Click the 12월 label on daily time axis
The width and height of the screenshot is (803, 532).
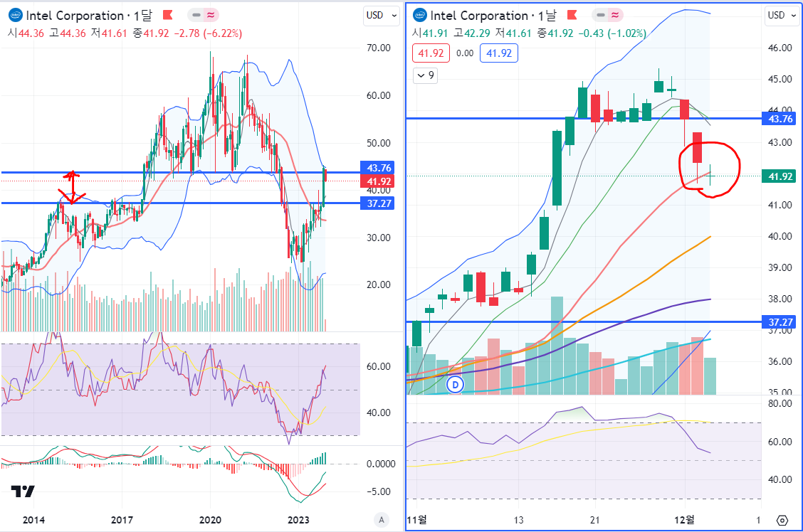[685, 520]
